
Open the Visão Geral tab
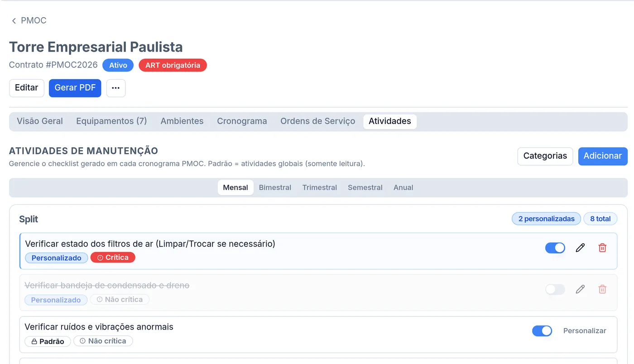pos(40,121)
